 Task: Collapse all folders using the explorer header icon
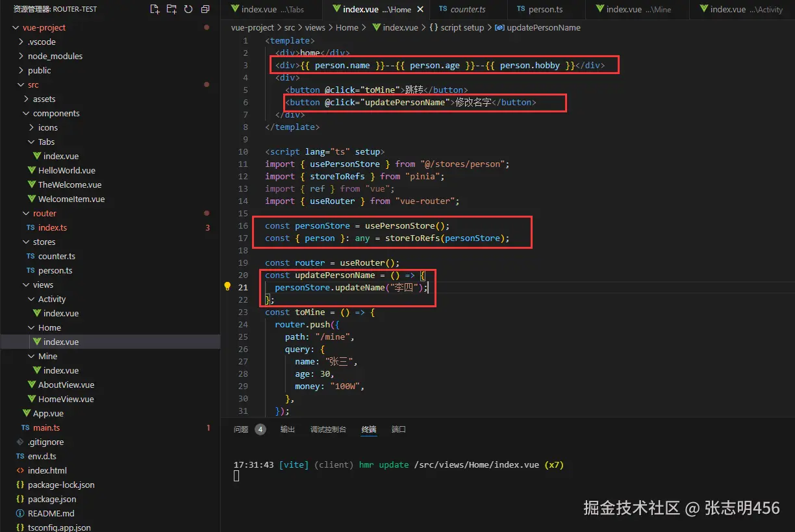coord(205,9)
